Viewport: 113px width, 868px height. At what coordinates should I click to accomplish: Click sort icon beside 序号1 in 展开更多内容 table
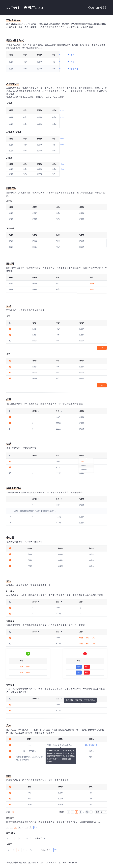click(x=39, y=499)
